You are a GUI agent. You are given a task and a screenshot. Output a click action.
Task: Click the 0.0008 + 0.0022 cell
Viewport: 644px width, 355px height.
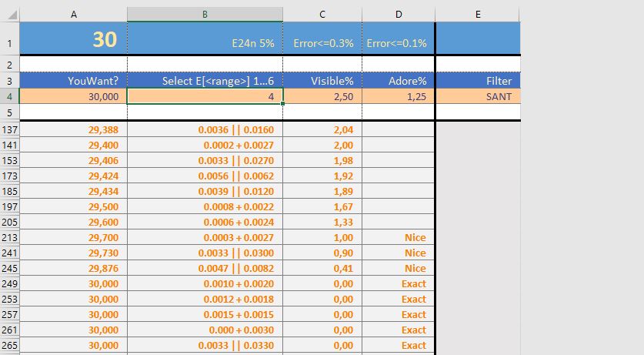click(x=205, y=206)
